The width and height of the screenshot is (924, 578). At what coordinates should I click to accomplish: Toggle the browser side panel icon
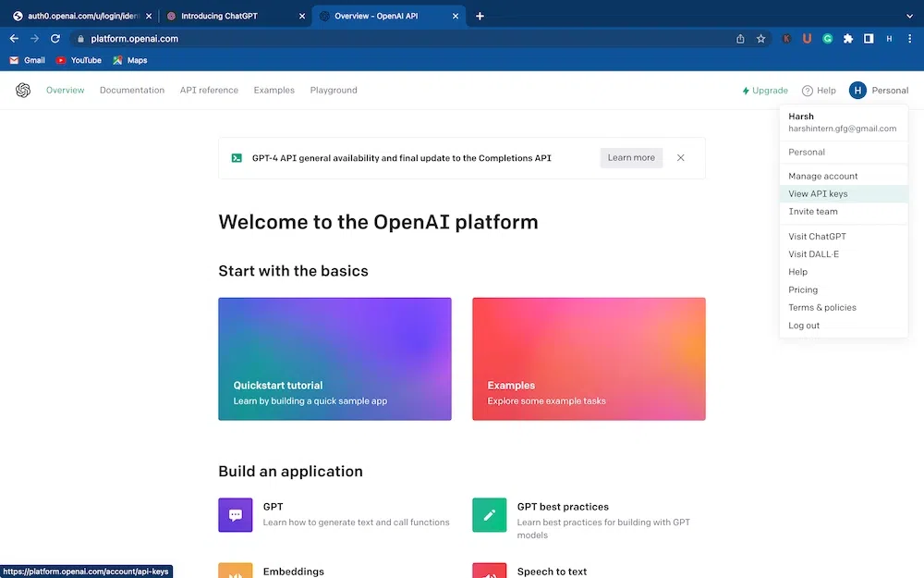coord(869,38)
